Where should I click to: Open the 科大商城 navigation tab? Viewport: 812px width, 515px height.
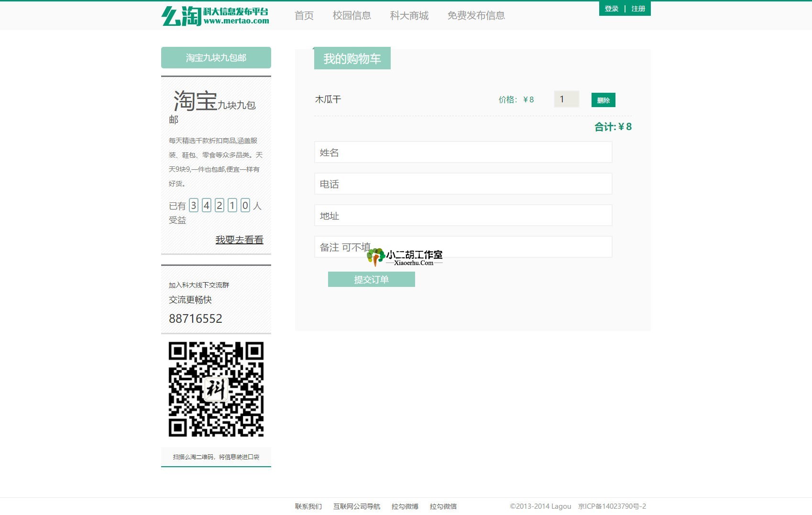[409, 16]
